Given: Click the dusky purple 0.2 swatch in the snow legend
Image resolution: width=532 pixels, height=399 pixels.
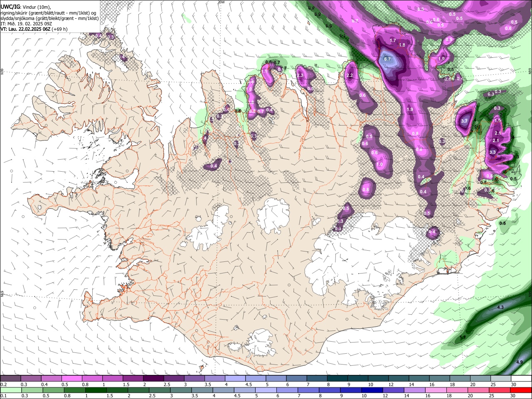Looking at the screenshot, I should click(11, 379).
